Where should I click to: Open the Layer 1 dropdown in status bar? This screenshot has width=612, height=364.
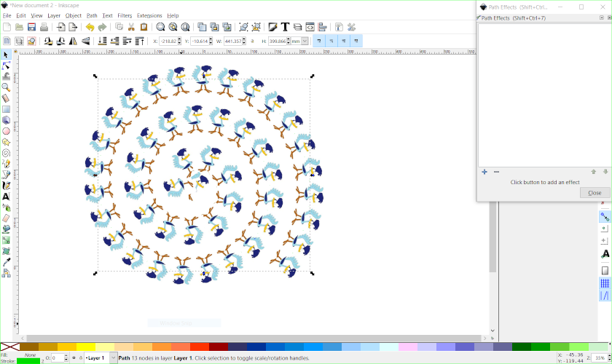113,357
